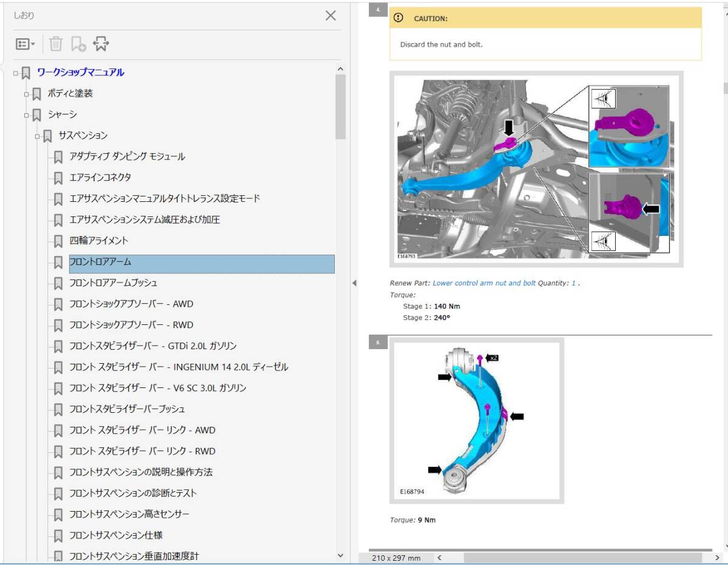Expand the ボディと塗装 tree node
Viewport: 728px width, 565px height.
[x=27, y=94]
